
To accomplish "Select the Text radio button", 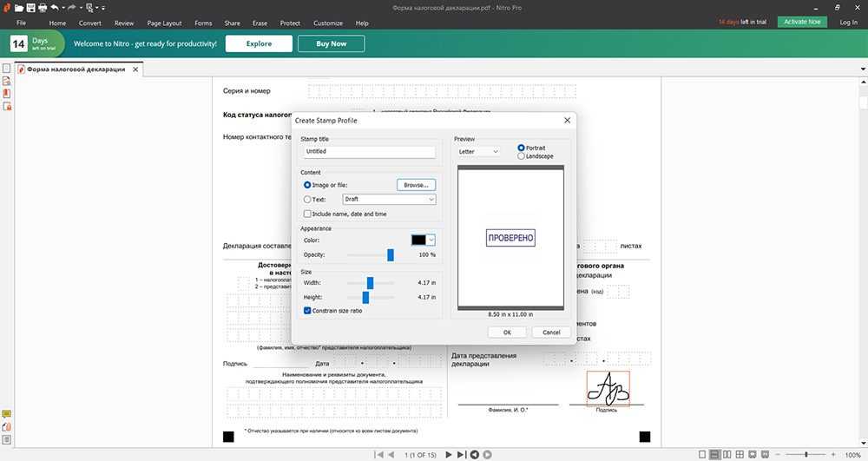I will coord(308,199).
